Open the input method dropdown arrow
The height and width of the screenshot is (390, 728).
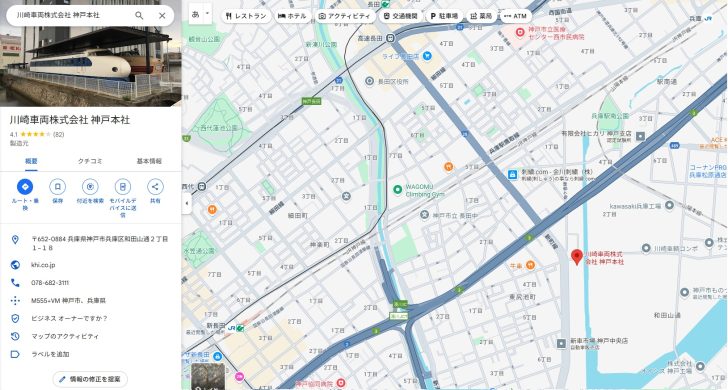click(208, 14)
